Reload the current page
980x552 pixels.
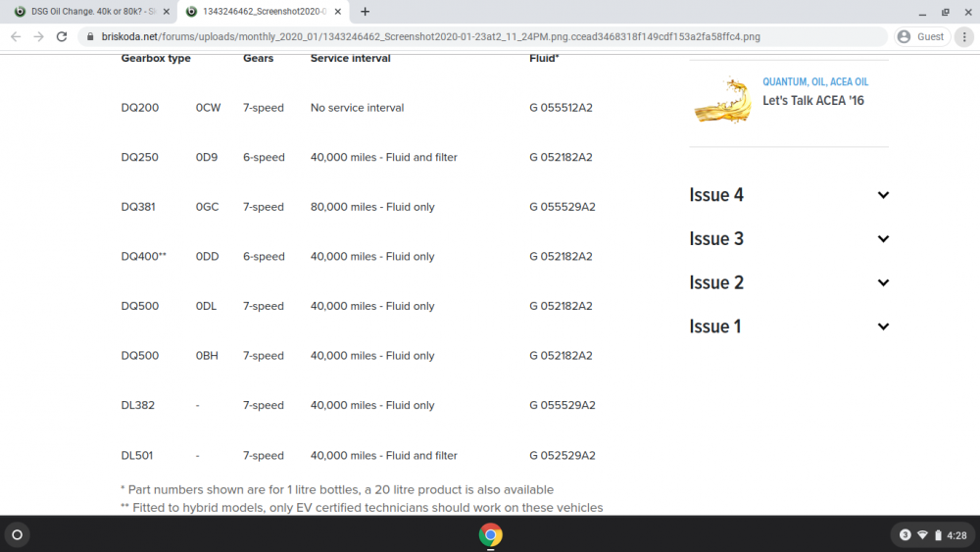click(61, 37)
